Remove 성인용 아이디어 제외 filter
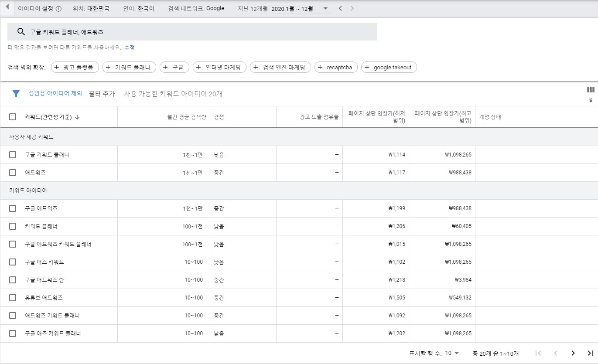Viewport: 598px width, 364px height. (55, 93)
